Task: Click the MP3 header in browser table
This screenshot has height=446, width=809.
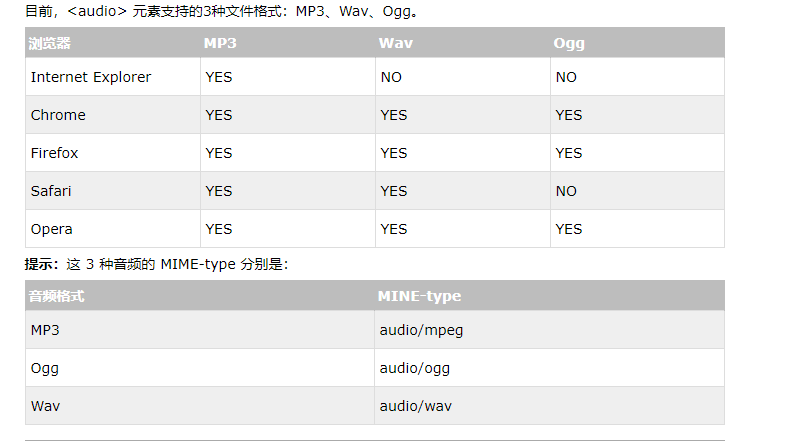Action: coord(220,43)
